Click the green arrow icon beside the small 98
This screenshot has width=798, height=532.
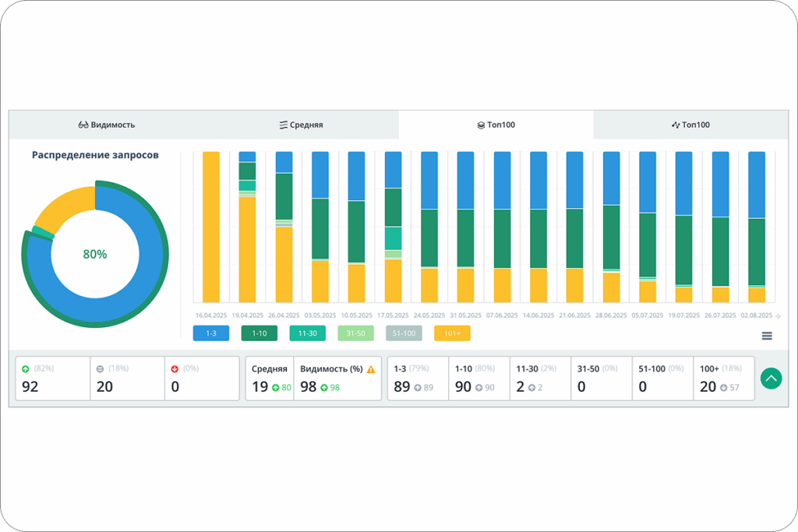click(324, 388)
